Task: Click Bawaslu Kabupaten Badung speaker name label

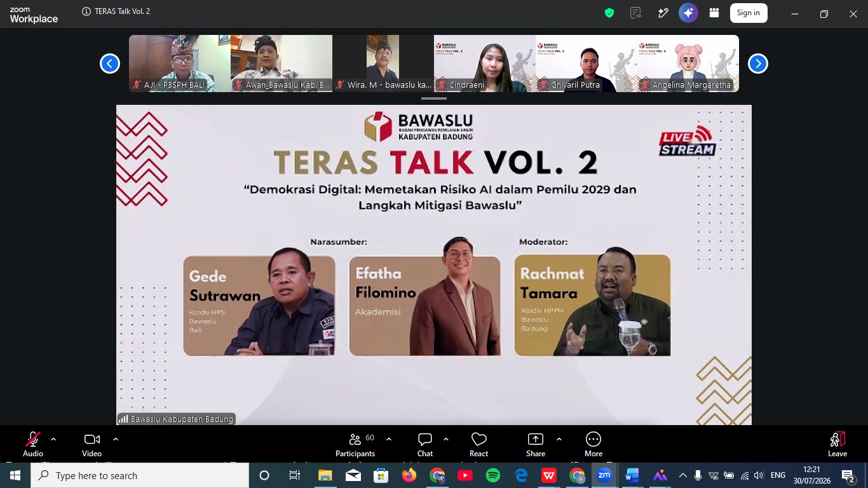Action: (176, 419)
